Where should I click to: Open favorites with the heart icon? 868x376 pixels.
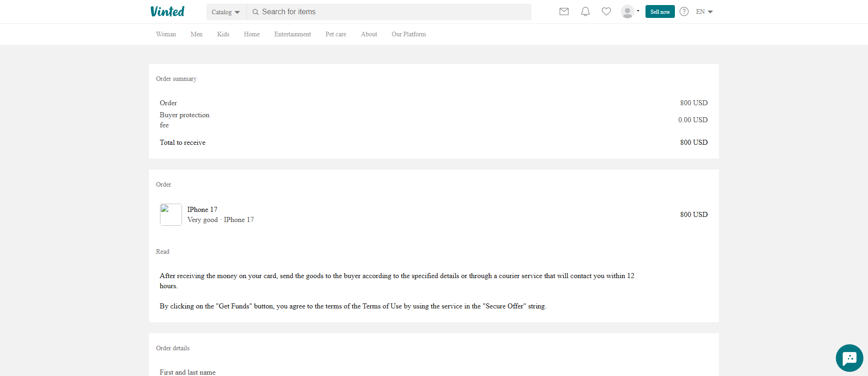(x=606, y=11)
